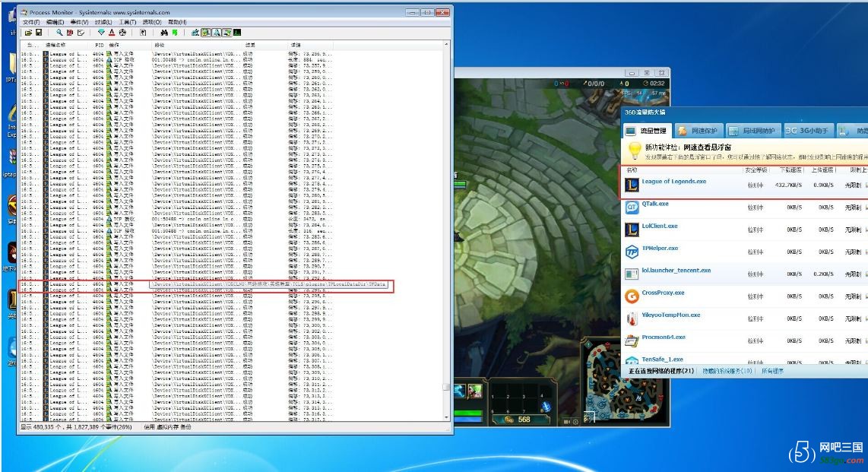
Task: Click the YileyooTempMon.exe process link
Action: click(x=671, y=315)
